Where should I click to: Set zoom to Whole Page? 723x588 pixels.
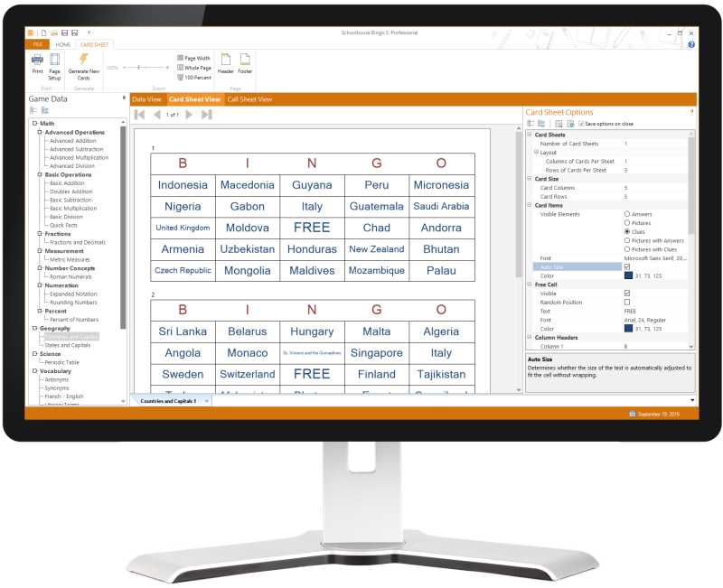[x=194, y=68]
